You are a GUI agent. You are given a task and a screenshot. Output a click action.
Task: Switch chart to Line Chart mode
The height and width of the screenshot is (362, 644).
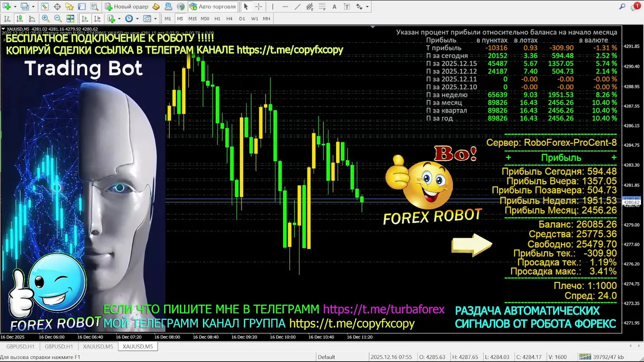32,19
